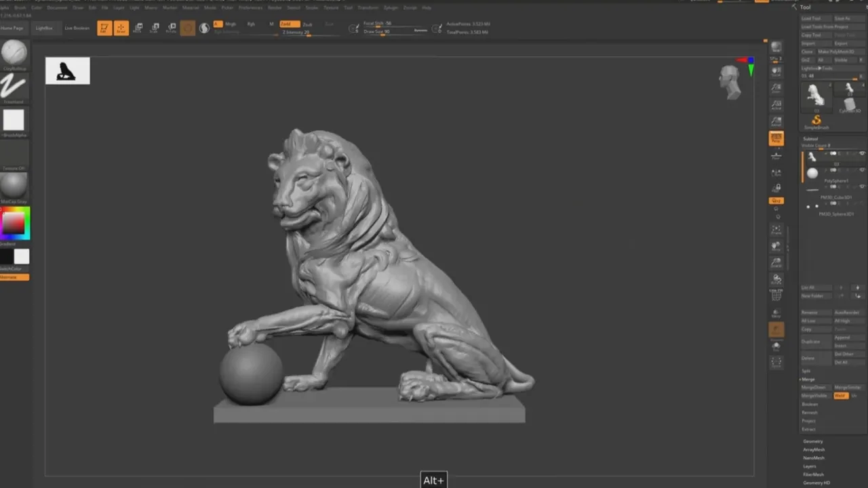868x488 pixels.
Task: Select the Move transform tool
Action: tap(138, 28)
